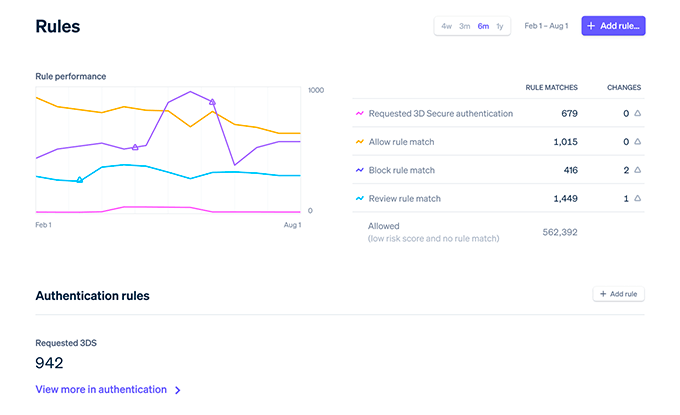680x415 pixels.
Task: Click the purple Block rule match icon
Action: tap(360, 170)
